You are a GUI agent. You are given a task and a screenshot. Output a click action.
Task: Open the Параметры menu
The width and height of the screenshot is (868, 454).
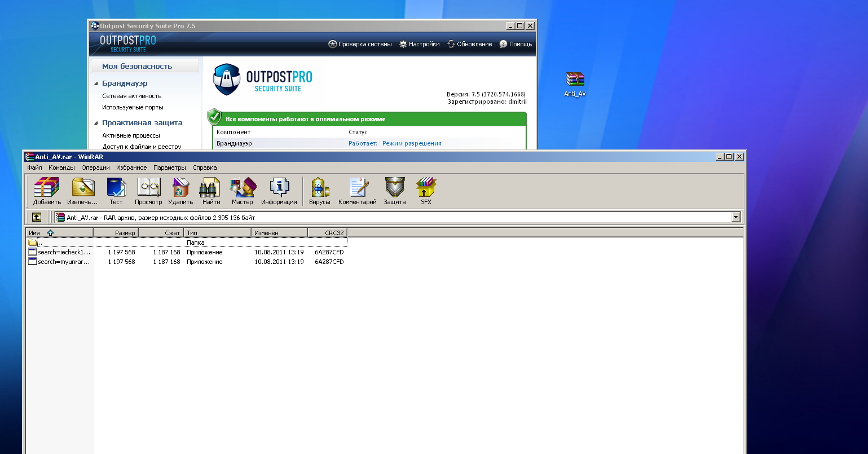pyautogui.click(x=169, y=168)
